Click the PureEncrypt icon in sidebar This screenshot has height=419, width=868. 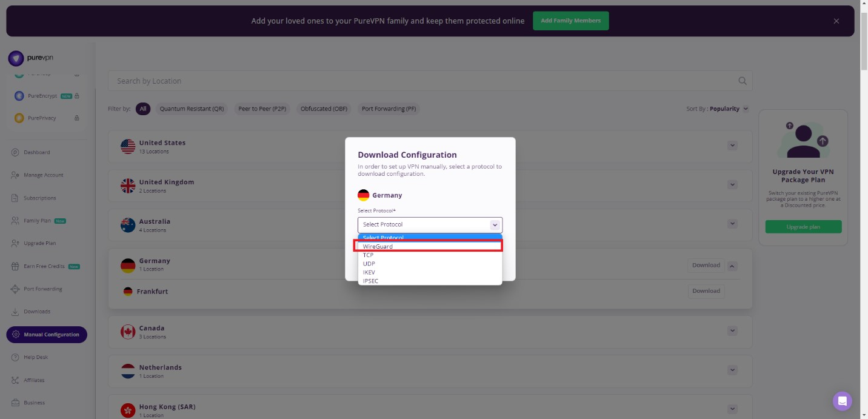pos(19,96)
